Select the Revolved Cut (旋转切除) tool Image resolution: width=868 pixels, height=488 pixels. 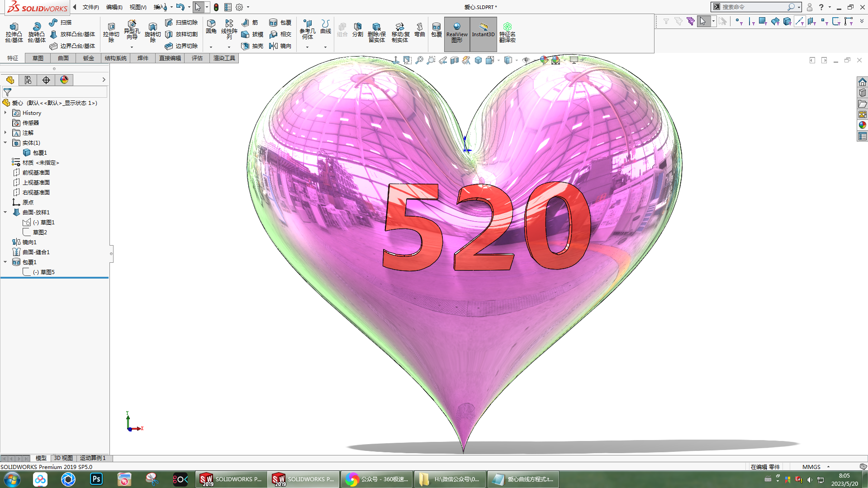153,32
